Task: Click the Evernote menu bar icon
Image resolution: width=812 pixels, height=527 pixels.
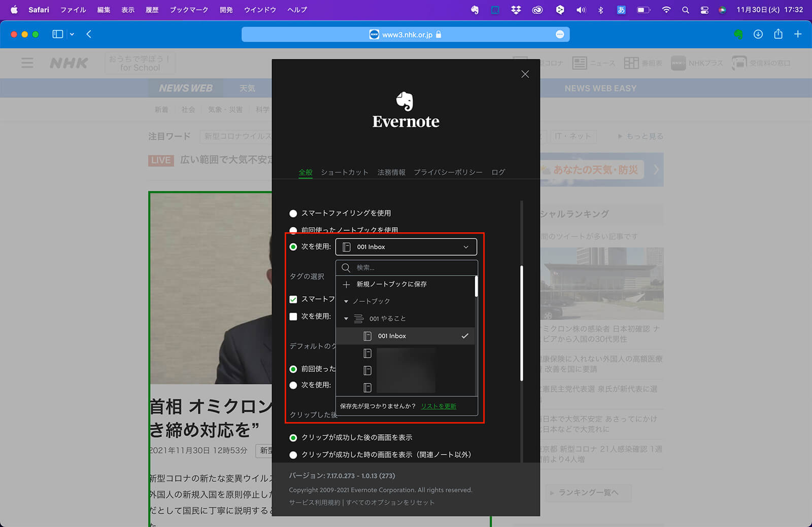Action: pos(475,10)
